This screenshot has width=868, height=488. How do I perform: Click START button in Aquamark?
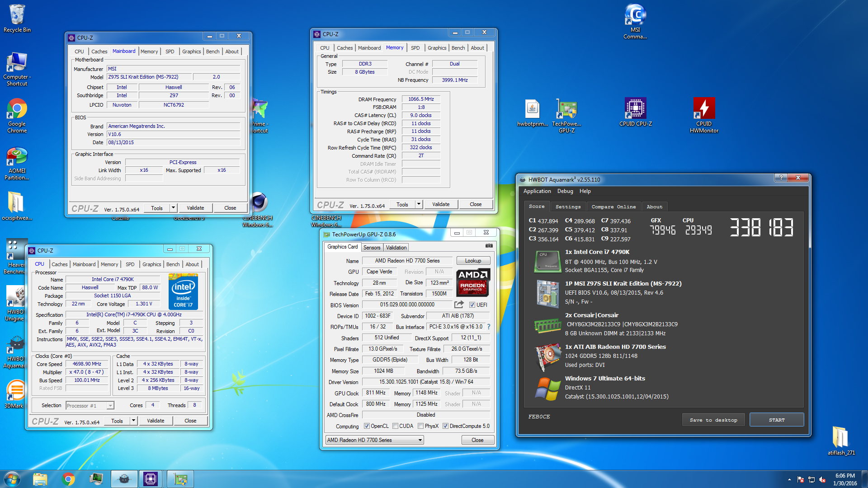pos(777,420)
